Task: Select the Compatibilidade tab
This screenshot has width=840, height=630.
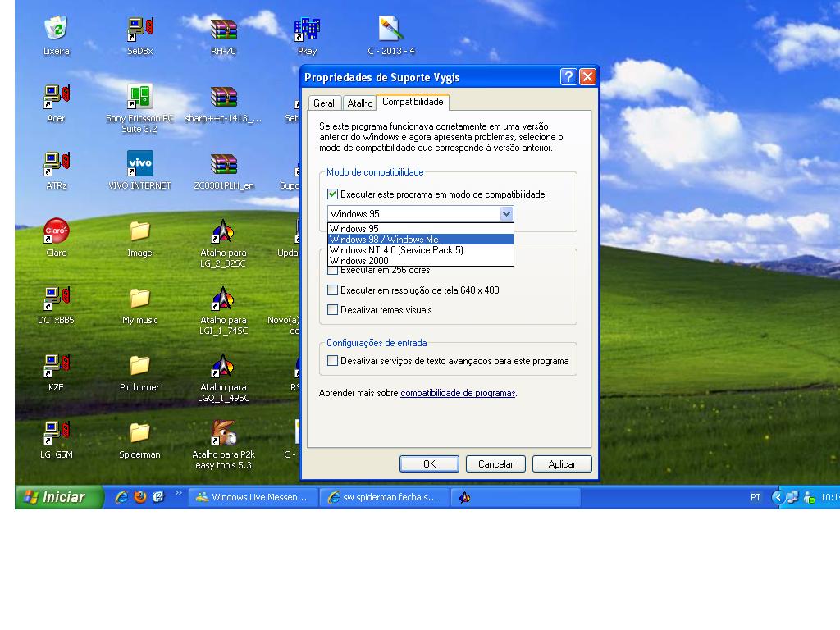Action: coord(413,102)
